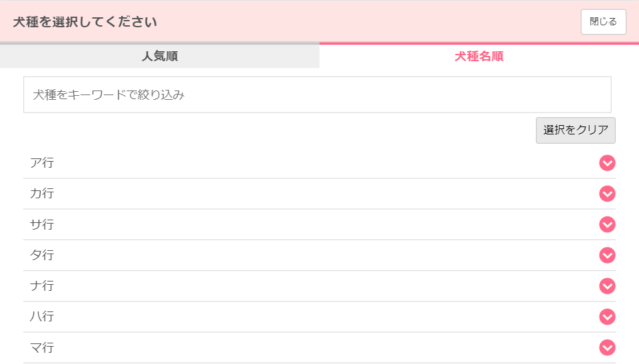Open the ナ行 breed row

[x=319, y=286]
